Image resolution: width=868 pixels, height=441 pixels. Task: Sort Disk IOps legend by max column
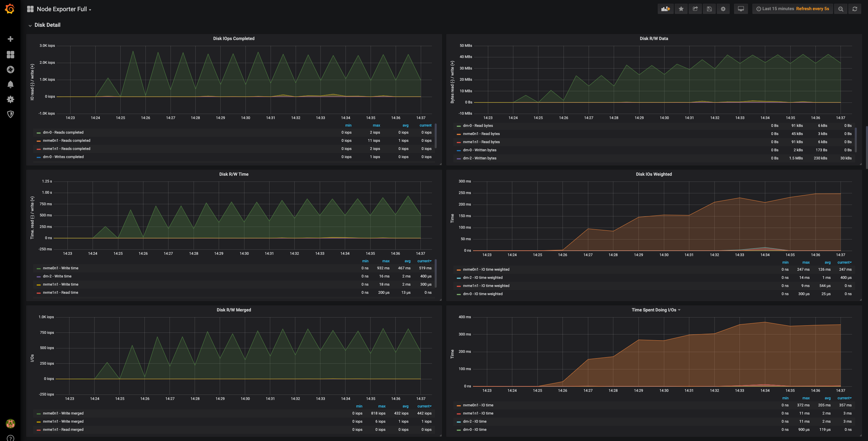pos(376,125)
